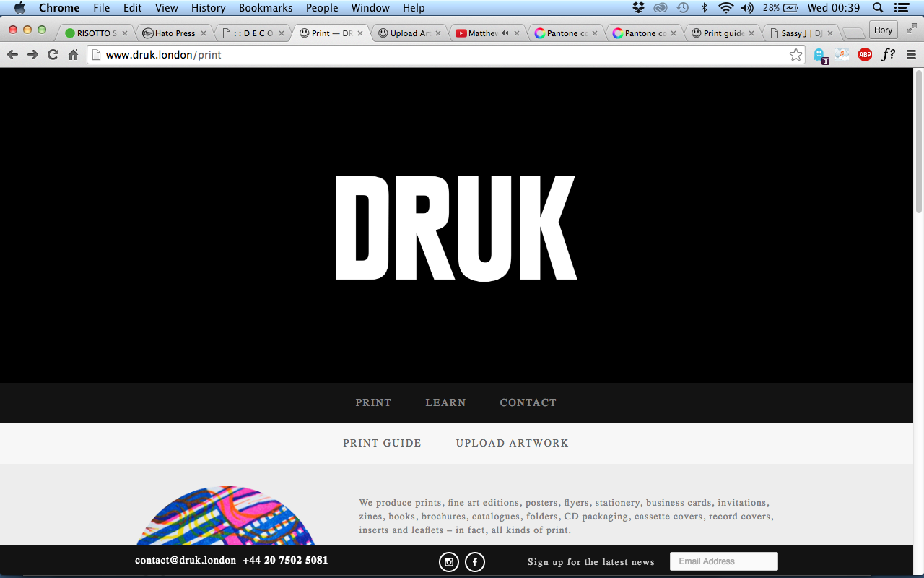Open Notification Center icon
924x578 pixels.
[x=901, y=8]
